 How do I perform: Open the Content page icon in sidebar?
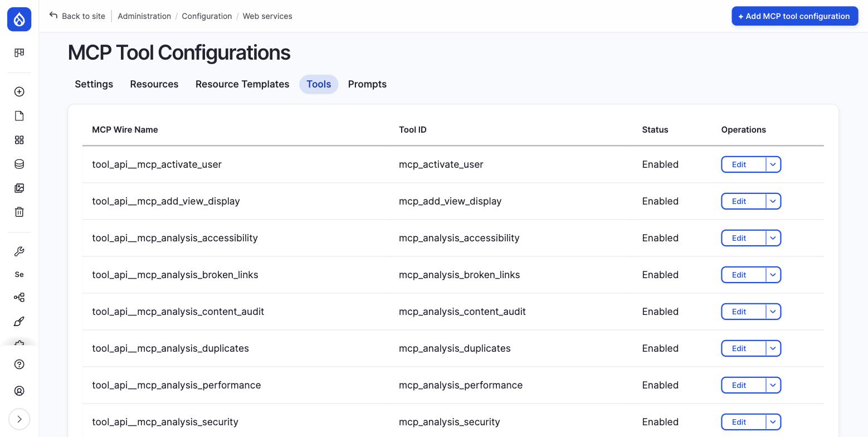click(x=19, y=116)
